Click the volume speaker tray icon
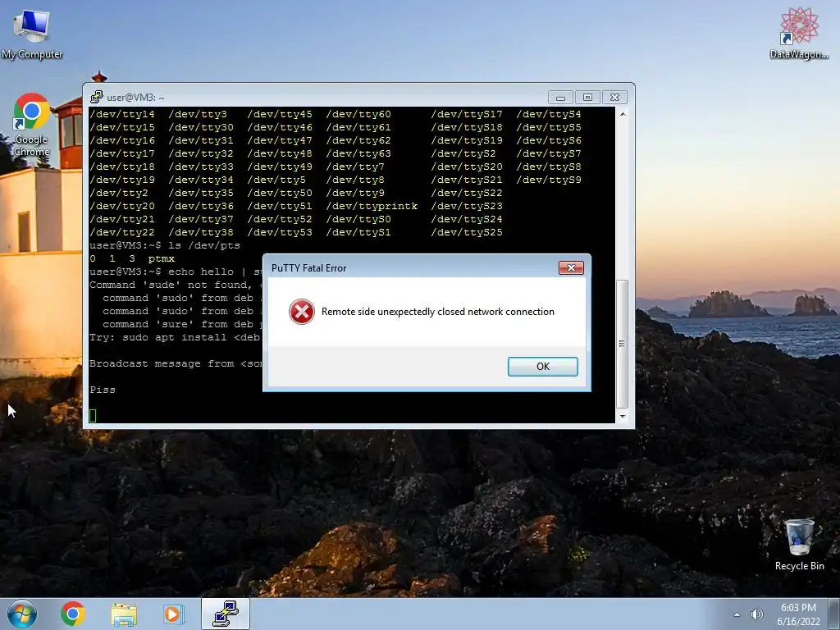 [x=756, y=614]
